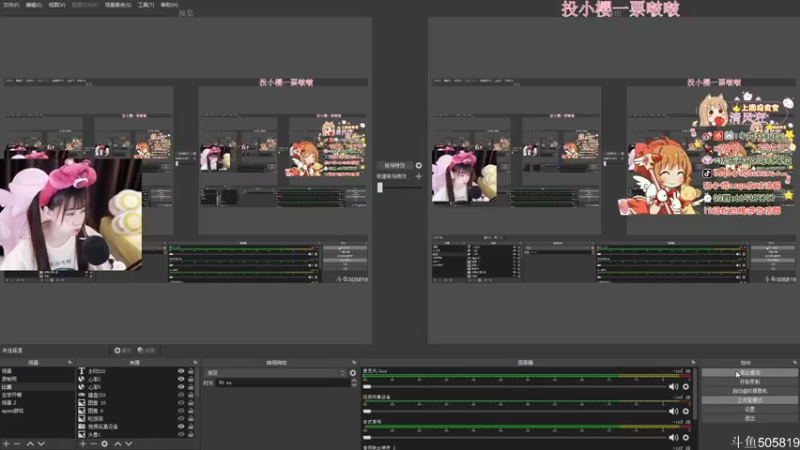Remove selected source with minus icon
The height and width of the screenshot is (450, 800).
(93, 444)
